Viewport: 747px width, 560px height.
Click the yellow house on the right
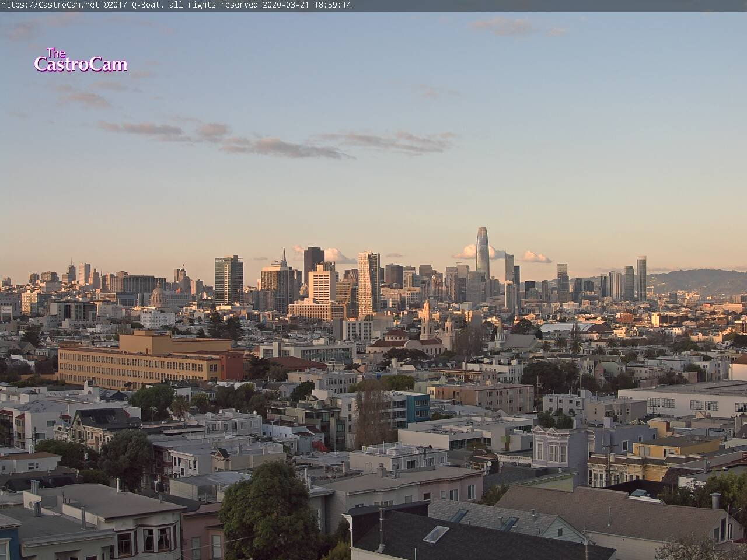[x=671, y=448]
